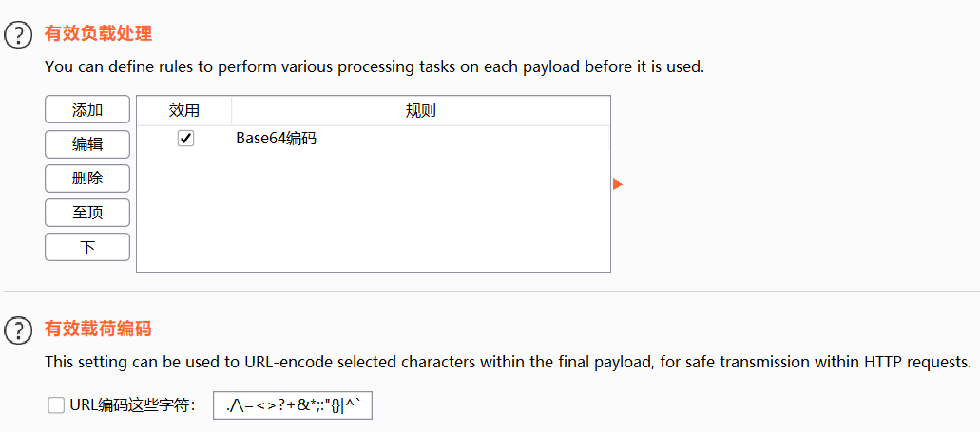Click the orange arrow right of rules table
Viewport: 980px width, 432px height.
point(618,184)
